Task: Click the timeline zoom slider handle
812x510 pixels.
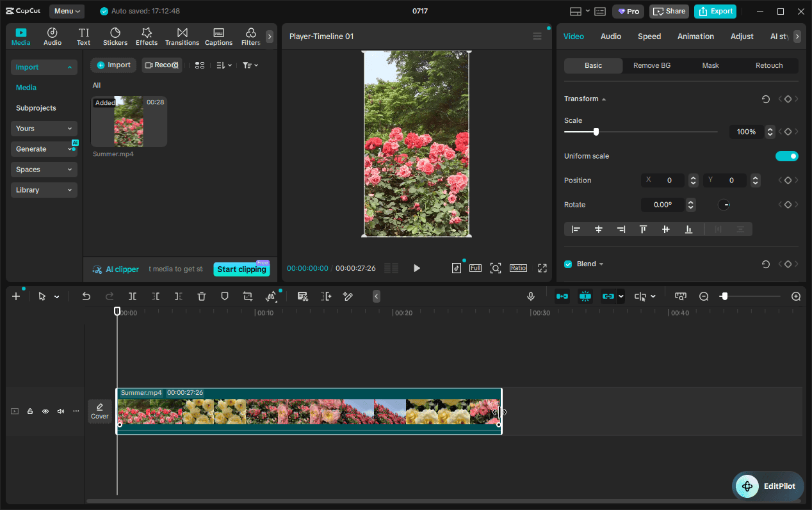Action: 724,296
